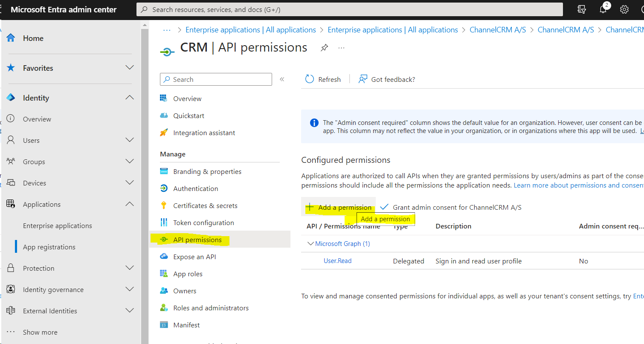The image size is (644, 344).
Task: Click the Got feedback person icon
Action: (x=363, y=79)
